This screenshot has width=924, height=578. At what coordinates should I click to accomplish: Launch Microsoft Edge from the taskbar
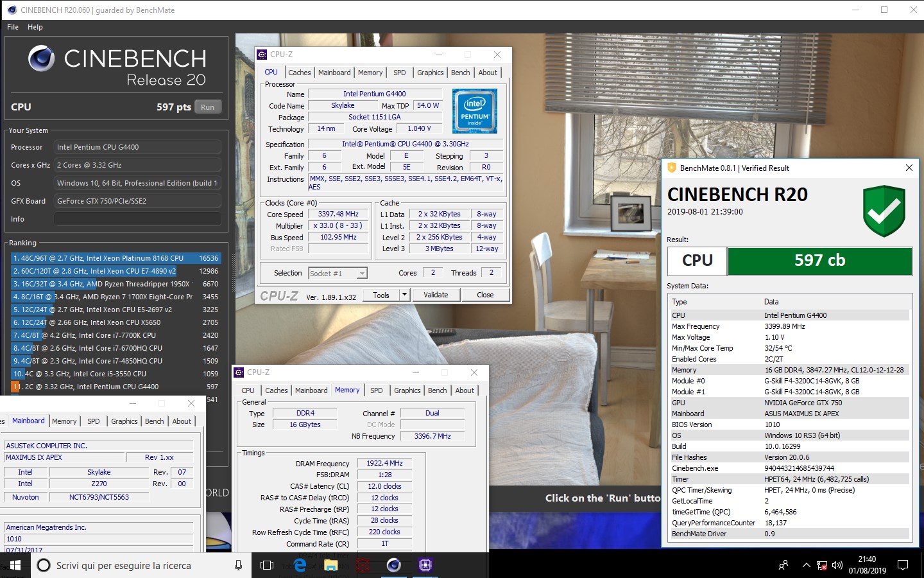tap(299, 565)
